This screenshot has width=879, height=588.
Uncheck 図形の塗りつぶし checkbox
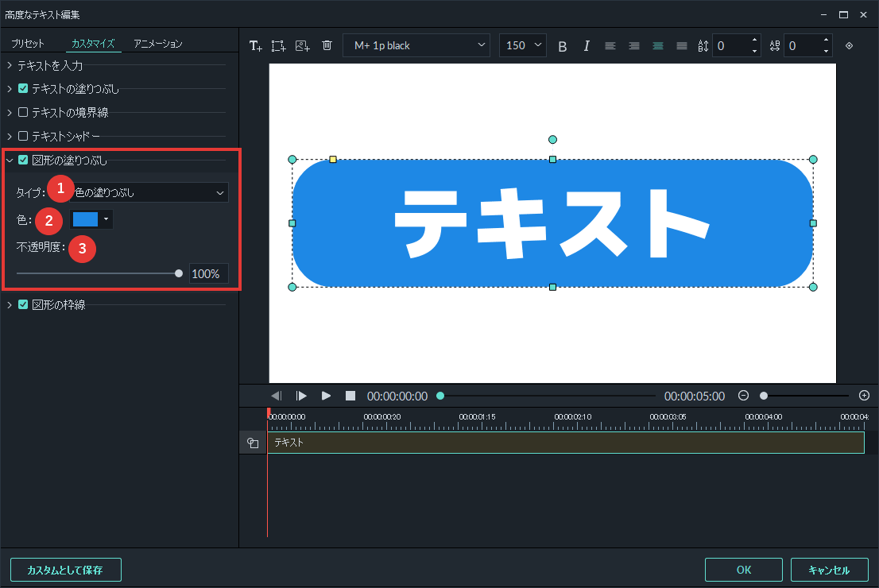pos(23,160)
